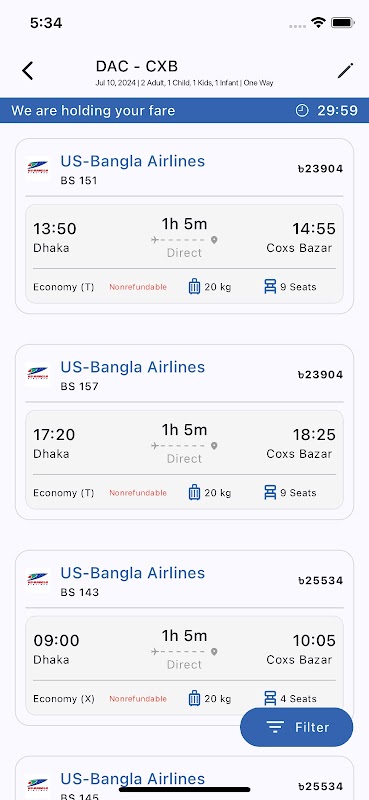Tap Nonrefundable label on flight BS 157
This screenshot has width=369, height=800.
(138, 493)
